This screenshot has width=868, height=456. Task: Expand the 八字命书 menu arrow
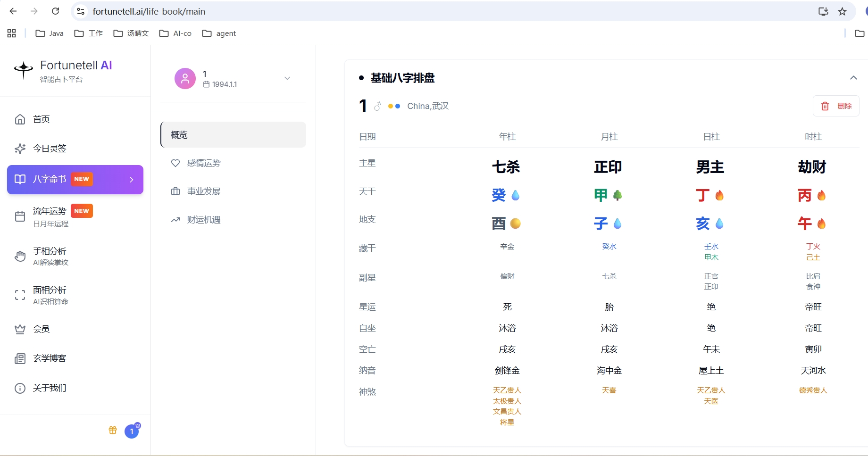coord(132,180)
